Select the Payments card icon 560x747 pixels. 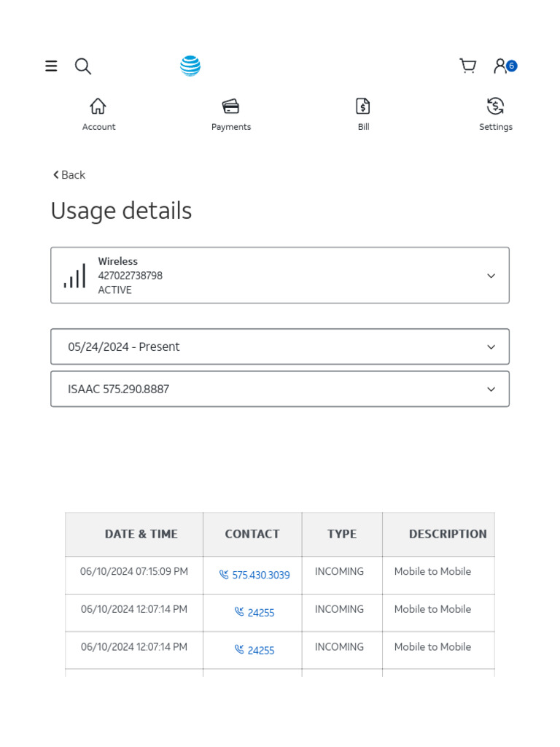(231, 107)
